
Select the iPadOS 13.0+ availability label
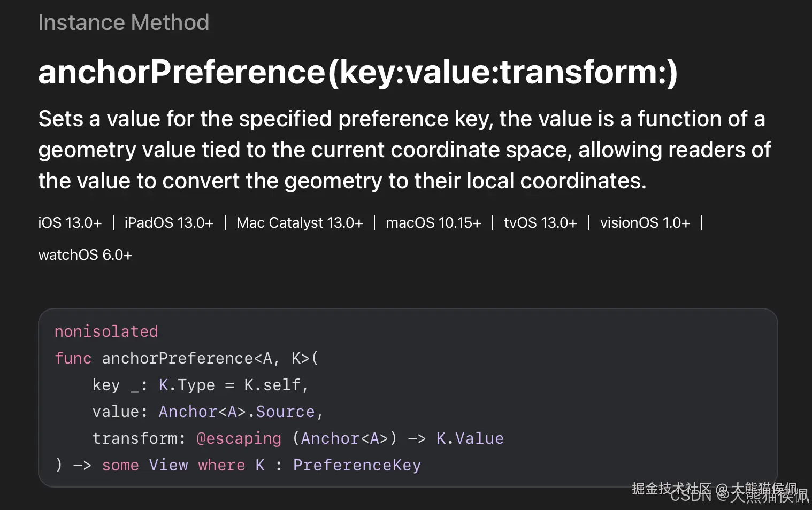(x=169, y=223)
